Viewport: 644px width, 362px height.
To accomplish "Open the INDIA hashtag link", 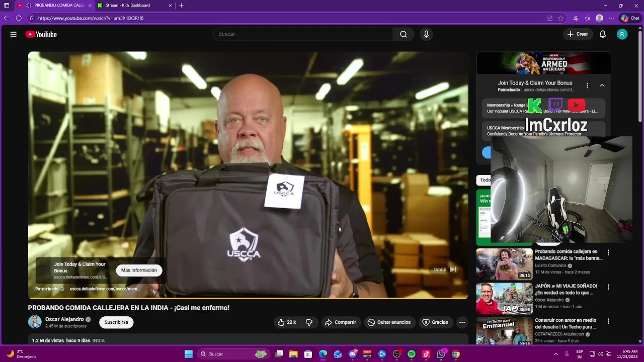I will pyautogui.click(x=99, y=341).
